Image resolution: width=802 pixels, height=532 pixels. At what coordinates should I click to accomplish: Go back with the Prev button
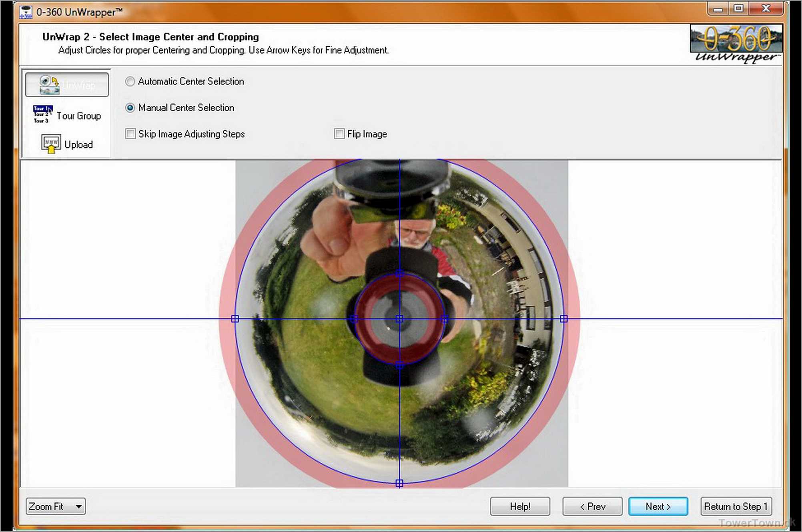[592, 506]
